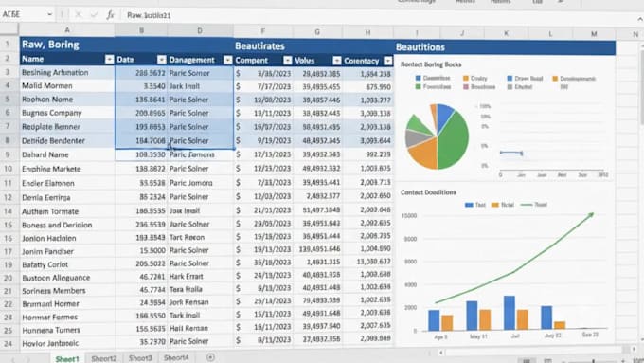The image size is (644, 363).
Task: Click the horizontal scrollbar left arrow
Action: click(x=440, y=353)
